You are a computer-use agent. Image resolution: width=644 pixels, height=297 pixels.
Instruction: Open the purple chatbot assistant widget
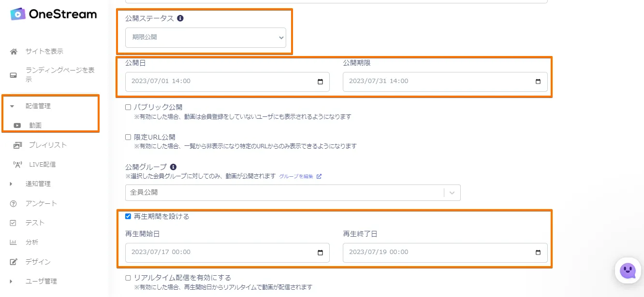pyautogui.click(x=628, y=271)
